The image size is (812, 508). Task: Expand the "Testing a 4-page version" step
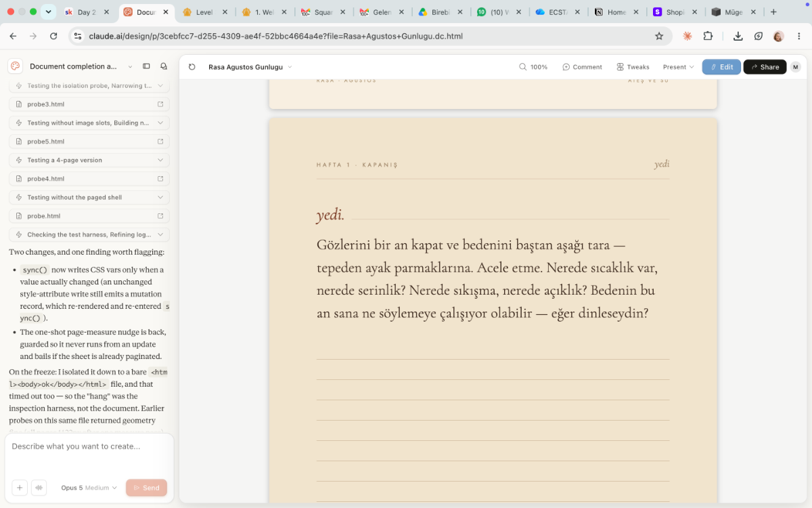point(89,160)
